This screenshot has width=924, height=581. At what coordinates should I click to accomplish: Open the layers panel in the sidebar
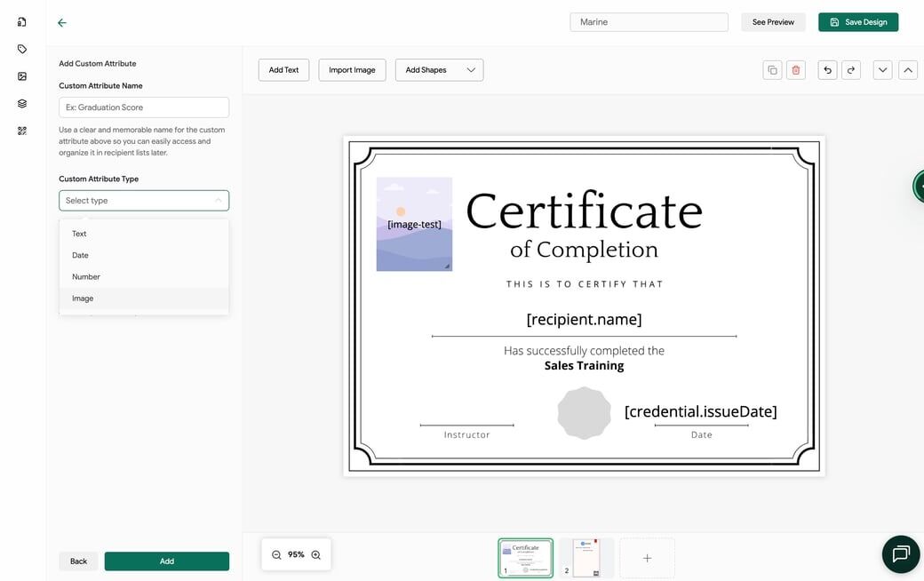pos(22,103)
